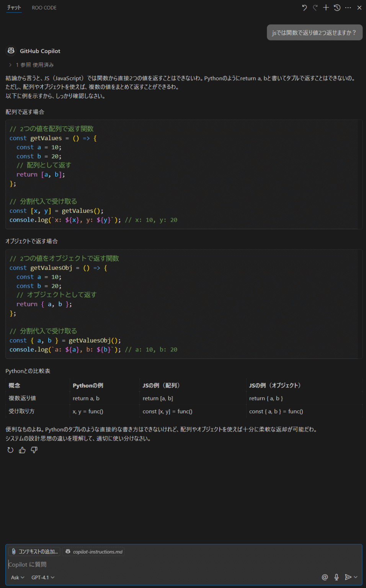The width and height of the screenshot is (366, 588).
Task: Open the Ask mode dropdown
Action: [17, 577]
